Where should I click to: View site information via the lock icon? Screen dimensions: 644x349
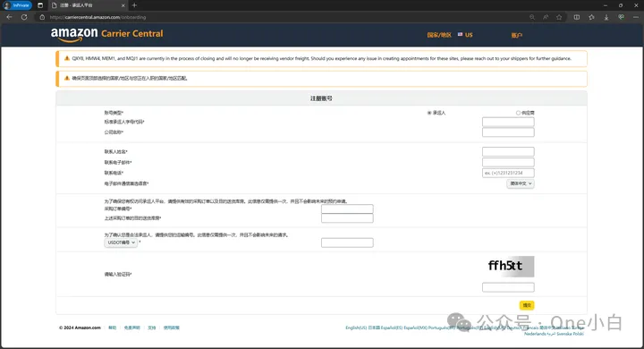coord(42,17)
